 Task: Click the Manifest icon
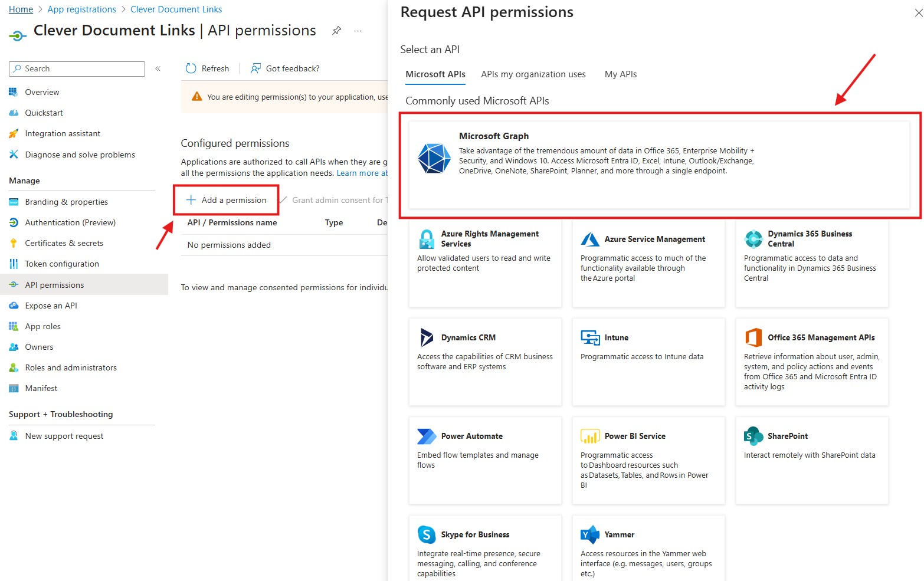point(14,388)
